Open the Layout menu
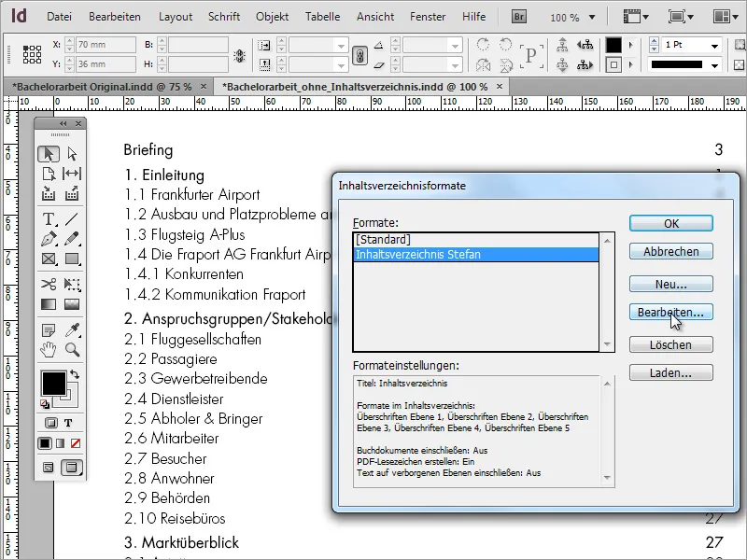Image resolution: width=747 pixels, height=560 pixels. [x=176, y=17]
